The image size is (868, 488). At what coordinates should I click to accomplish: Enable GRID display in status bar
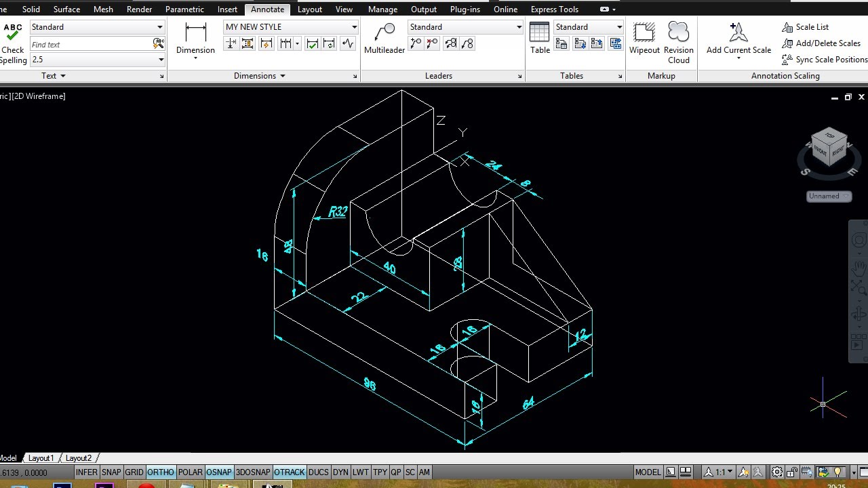(134, 472)
